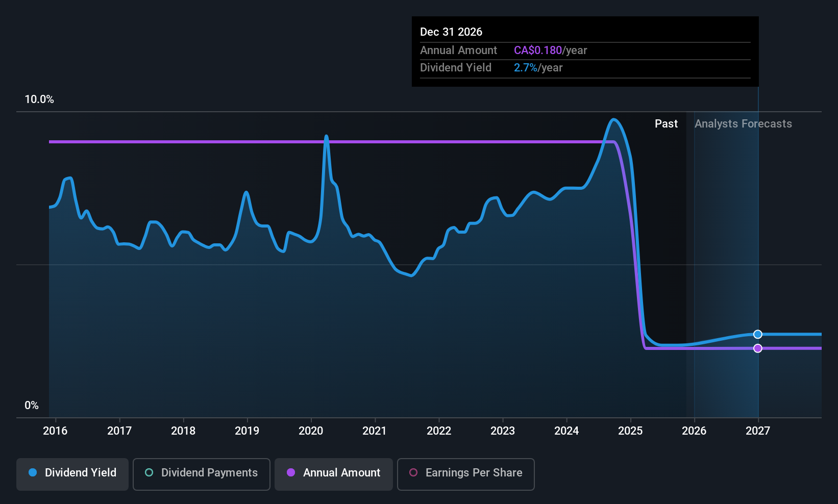Click the pink Earnings Per Share circle icon
The width and height of the screenshot is (838, 504).
pyautogui.click(x=413, y=473)
